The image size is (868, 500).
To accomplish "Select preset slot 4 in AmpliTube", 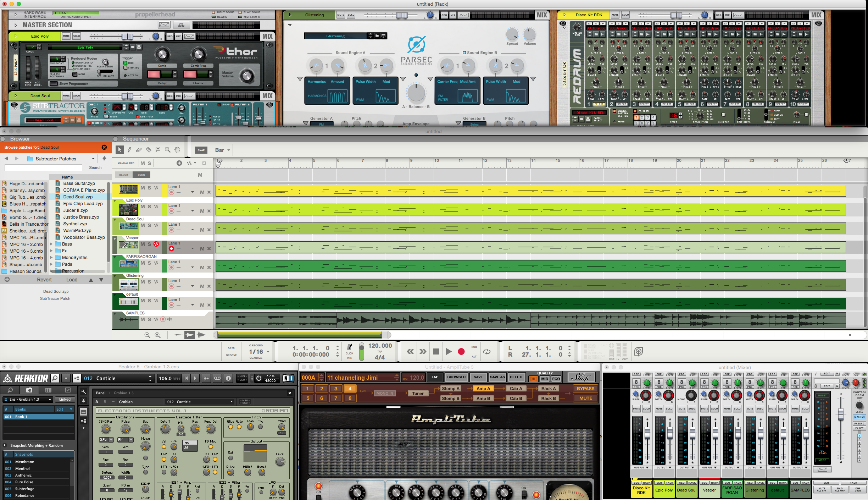I will click(x=350, y=389).
